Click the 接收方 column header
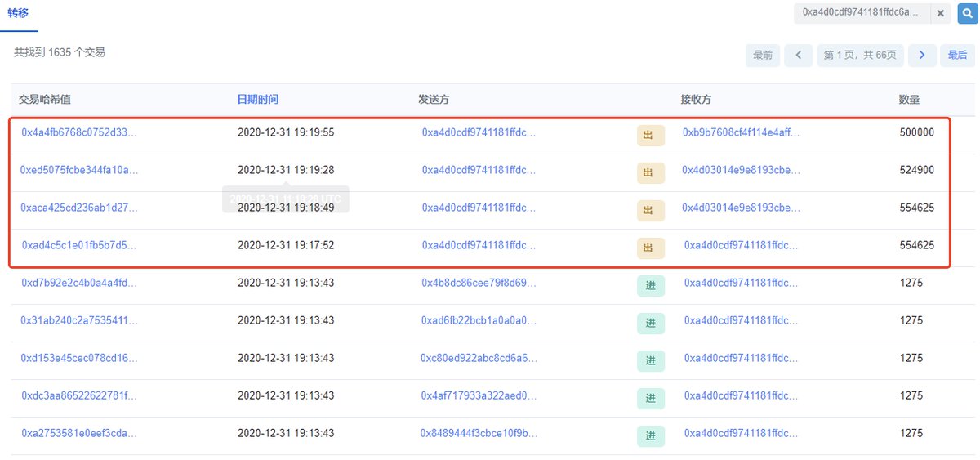 pos(697,100)
